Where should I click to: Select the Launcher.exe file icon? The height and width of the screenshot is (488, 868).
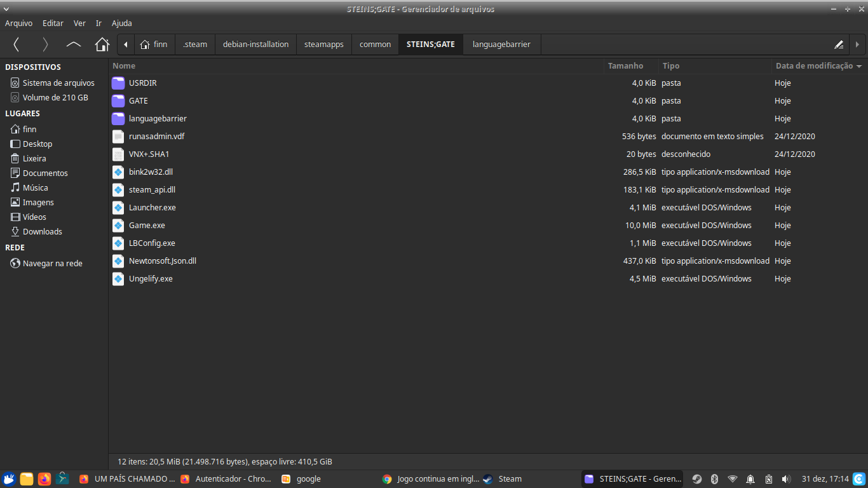(118, 208)
